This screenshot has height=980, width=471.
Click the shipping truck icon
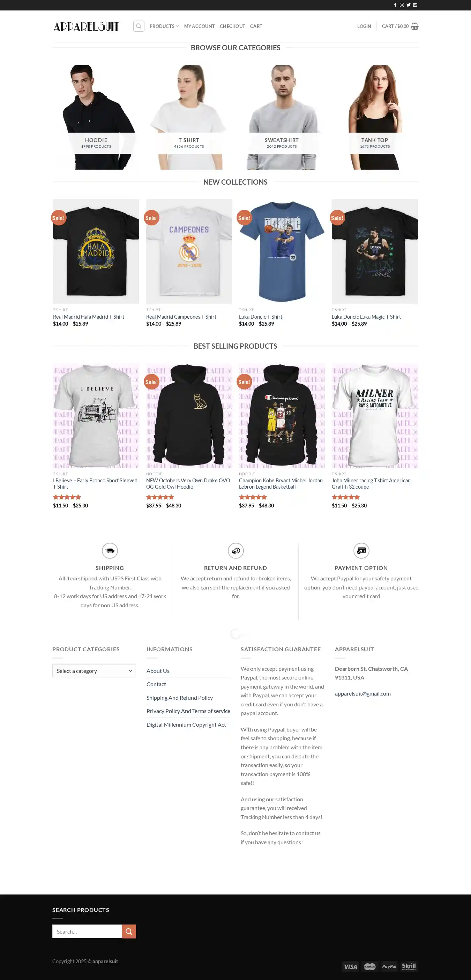tap(110, 550)
